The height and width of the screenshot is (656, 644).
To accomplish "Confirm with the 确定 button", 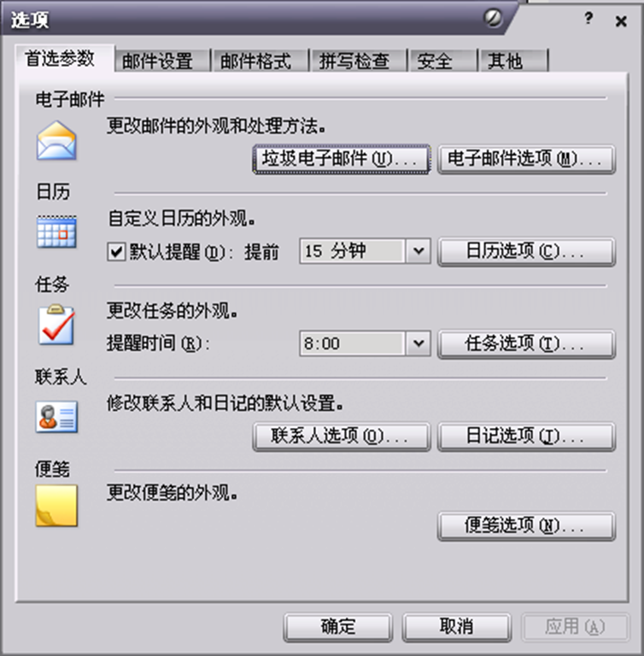I will pos(338,627).
